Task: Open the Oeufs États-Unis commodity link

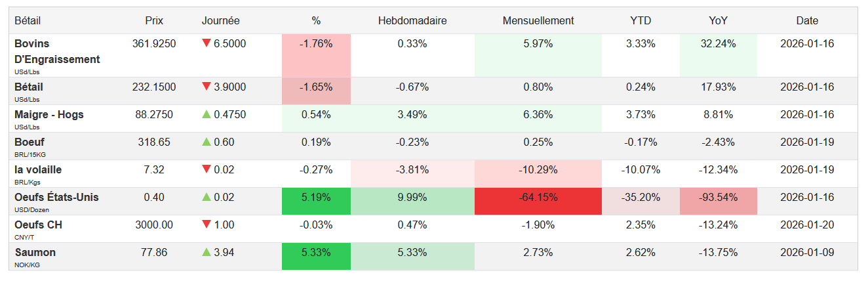Action: (56, 197)
